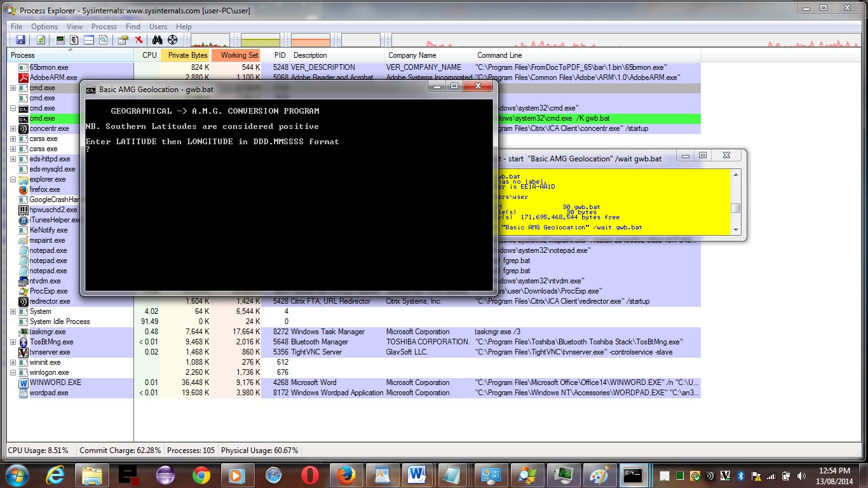This screenshot has width=868, height=488.
Task: Select the WINWORD.EXE process row
Action: pos(55,383)
